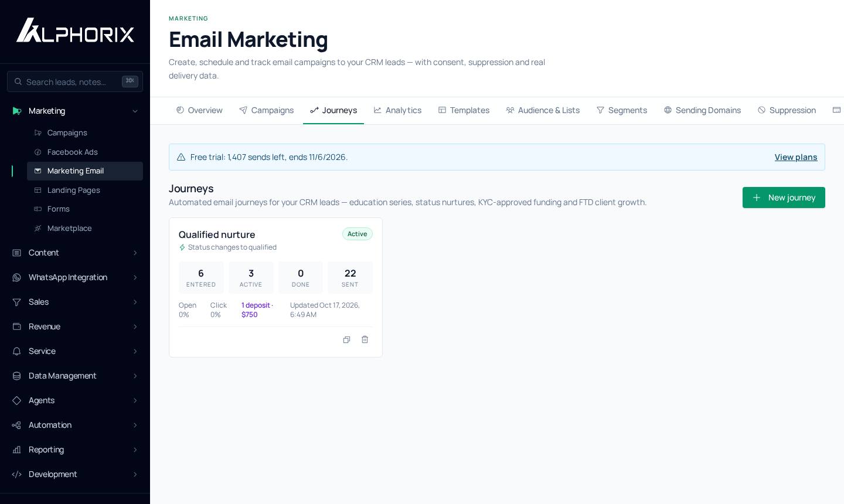Open the Templates tab

point(464,110)
